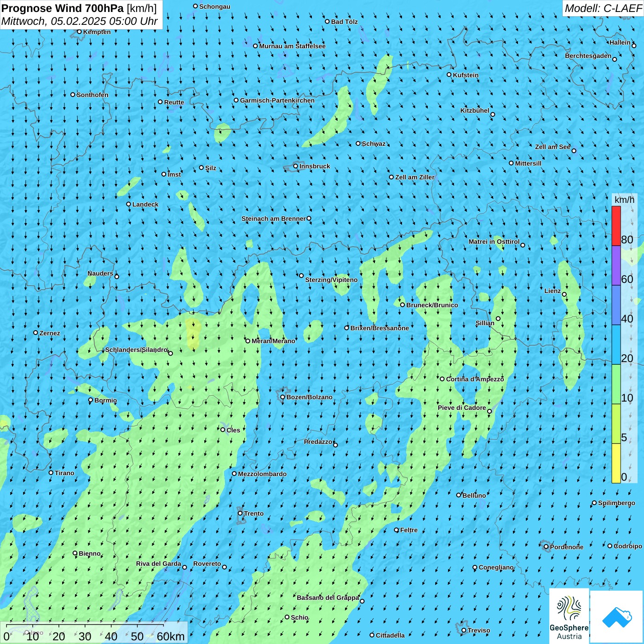
Task: Click the 'Bienno' label
Action: (89, 553)
